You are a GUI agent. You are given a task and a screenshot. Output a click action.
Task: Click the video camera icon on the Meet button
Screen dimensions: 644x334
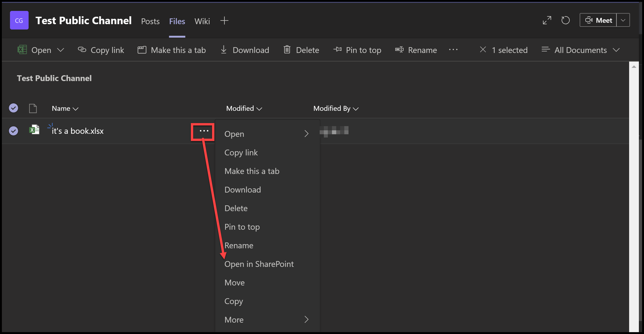click(x=588, y=20)
